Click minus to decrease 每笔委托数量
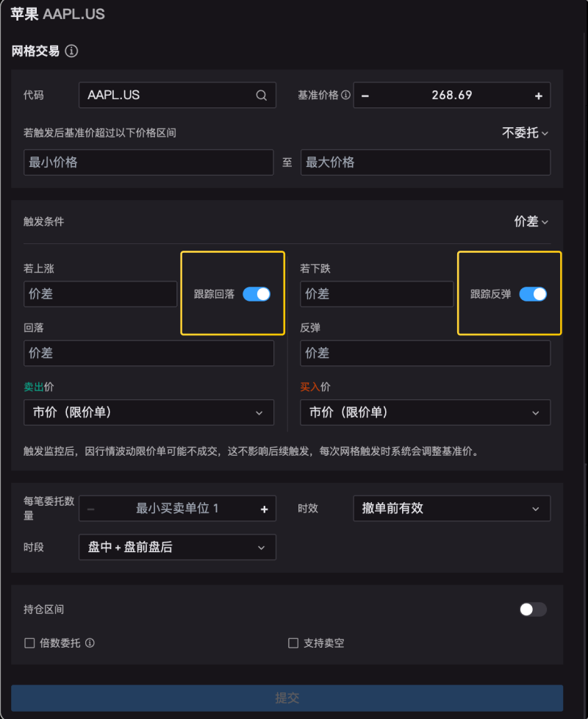 point(91,509)
